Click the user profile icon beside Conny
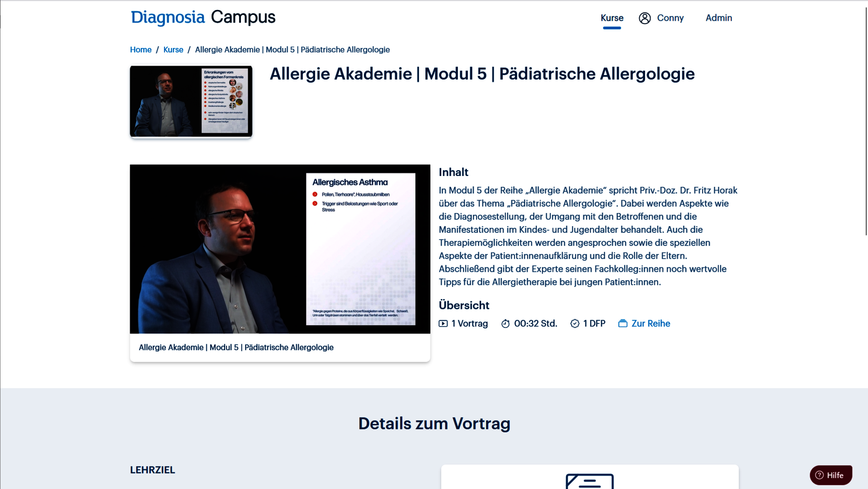The height and width of the screenshot is (489, 868). (645, 18)
